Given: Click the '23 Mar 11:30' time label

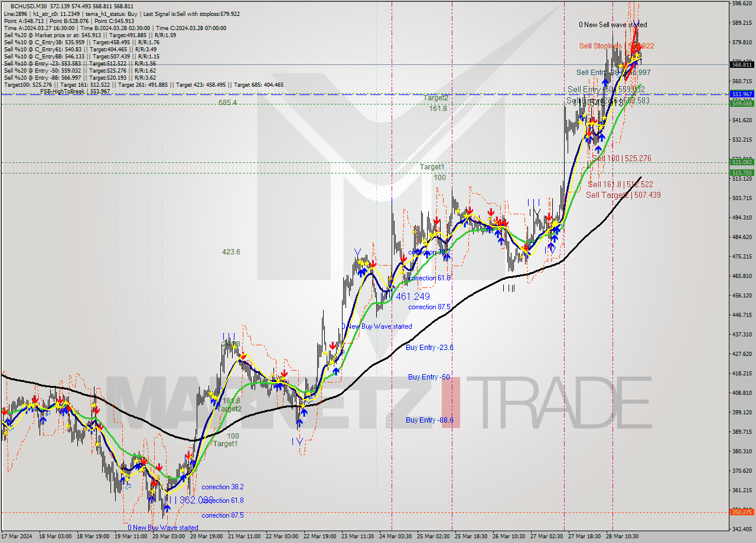Looking at the screenshot, I should (358, 537).
